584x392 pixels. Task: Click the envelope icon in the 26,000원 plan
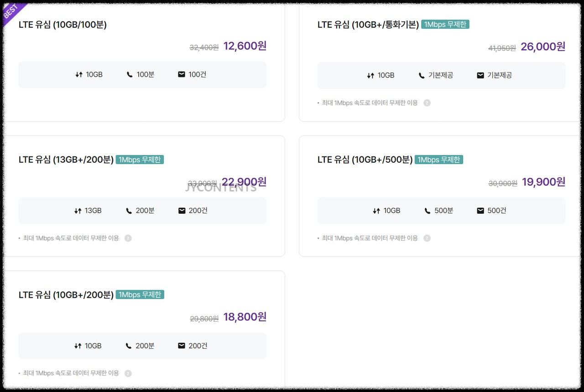[480, 75]
